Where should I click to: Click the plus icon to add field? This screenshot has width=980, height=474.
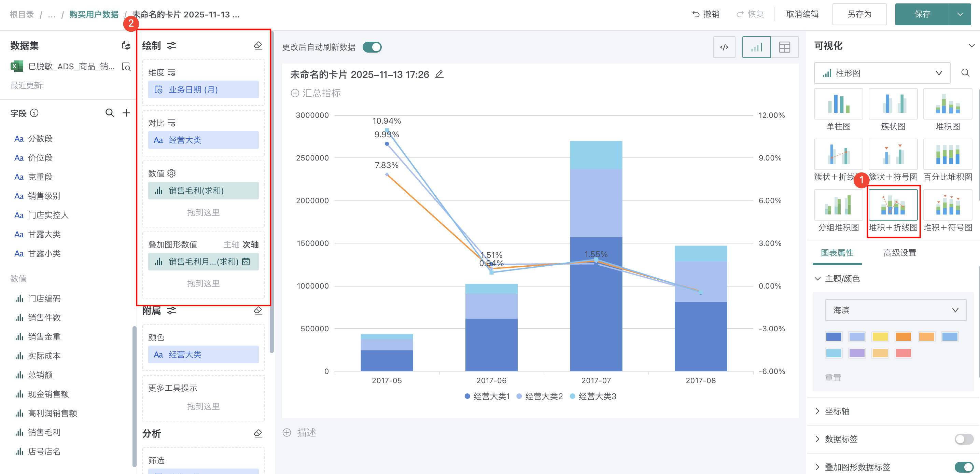pyautogui.click(x=126, y=113)
